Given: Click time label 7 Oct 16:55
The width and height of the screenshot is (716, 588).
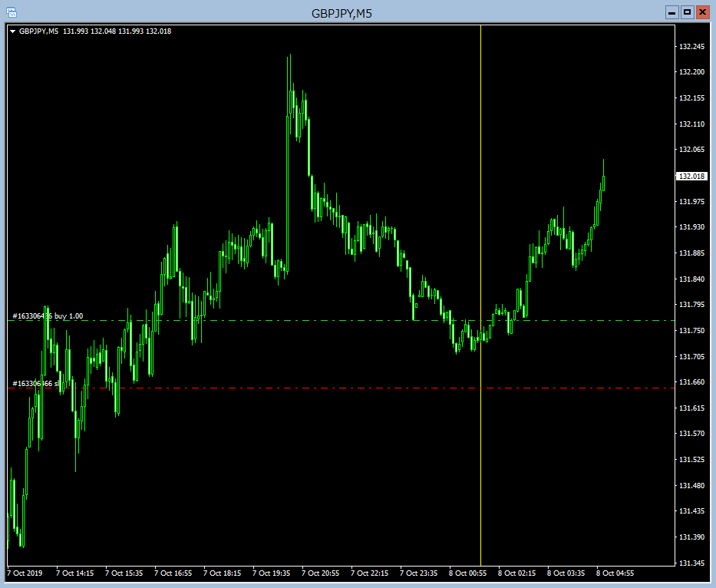Looking at the screenshot, I should [173, 573].
